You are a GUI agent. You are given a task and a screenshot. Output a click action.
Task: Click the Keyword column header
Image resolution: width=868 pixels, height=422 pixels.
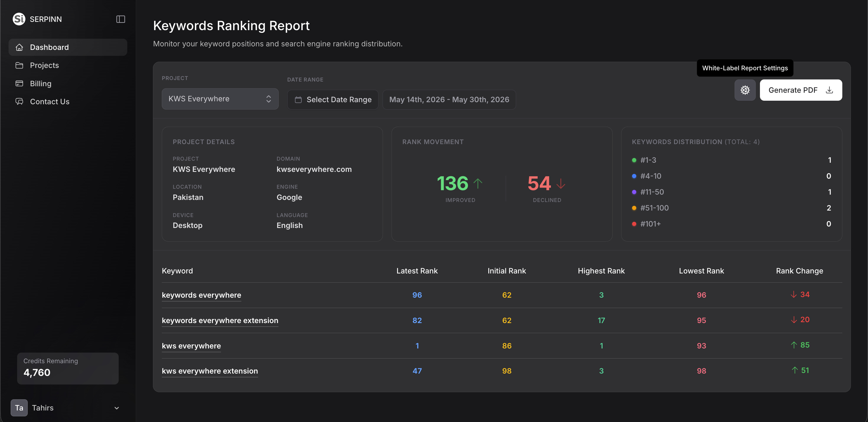pos(177,271)
